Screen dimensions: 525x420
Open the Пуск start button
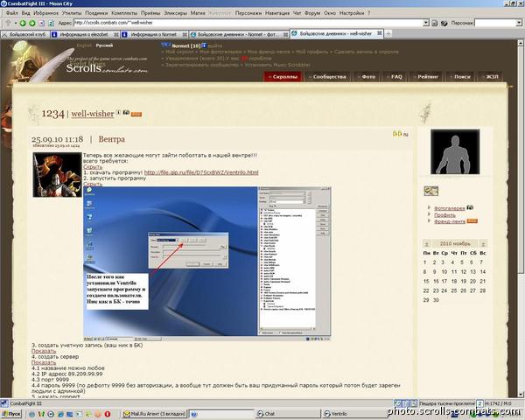click(11, 414)
